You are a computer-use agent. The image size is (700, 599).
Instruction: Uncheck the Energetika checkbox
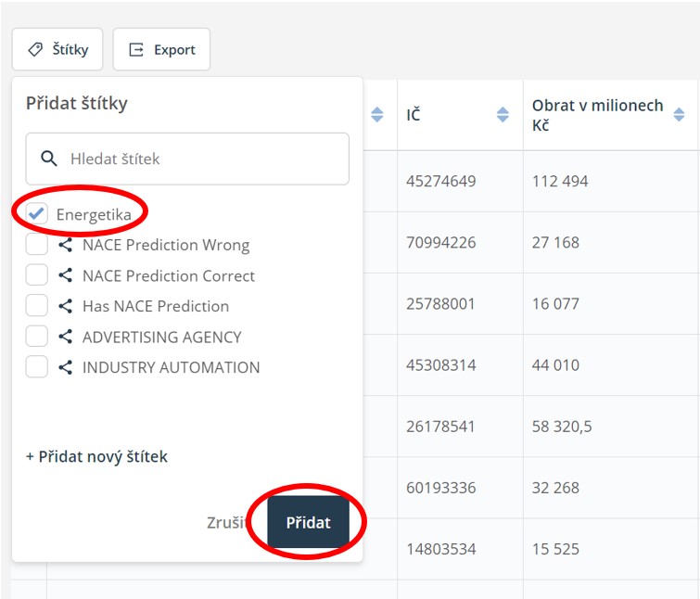pyautogui.click(x=36, y=214)
